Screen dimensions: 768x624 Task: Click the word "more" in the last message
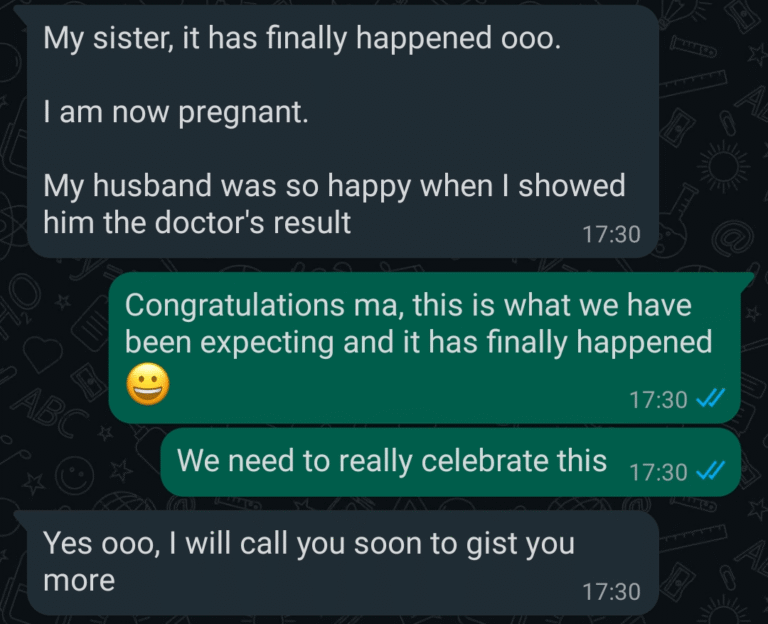pyautogui.click(x=78, y=580)
